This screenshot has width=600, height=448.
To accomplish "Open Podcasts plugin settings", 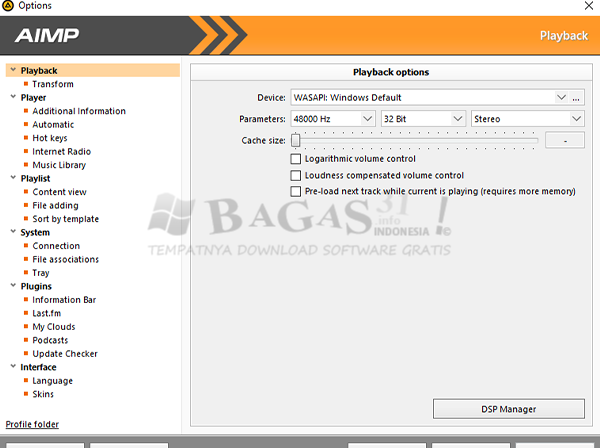I will [50, 340].
